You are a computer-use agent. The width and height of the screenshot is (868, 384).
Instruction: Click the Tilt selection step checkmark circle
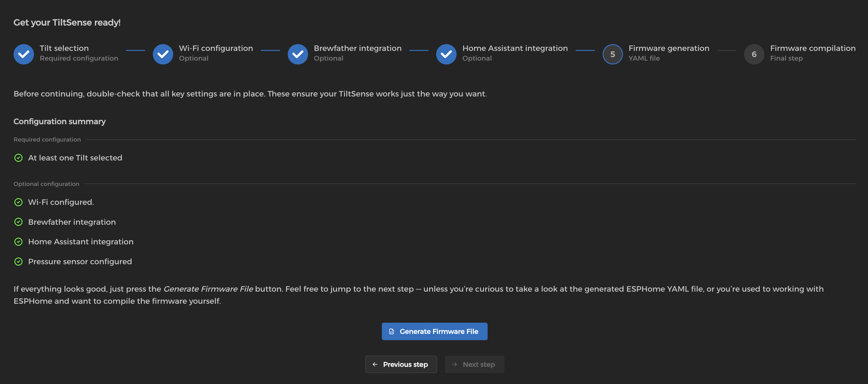[x=24, y=54]
